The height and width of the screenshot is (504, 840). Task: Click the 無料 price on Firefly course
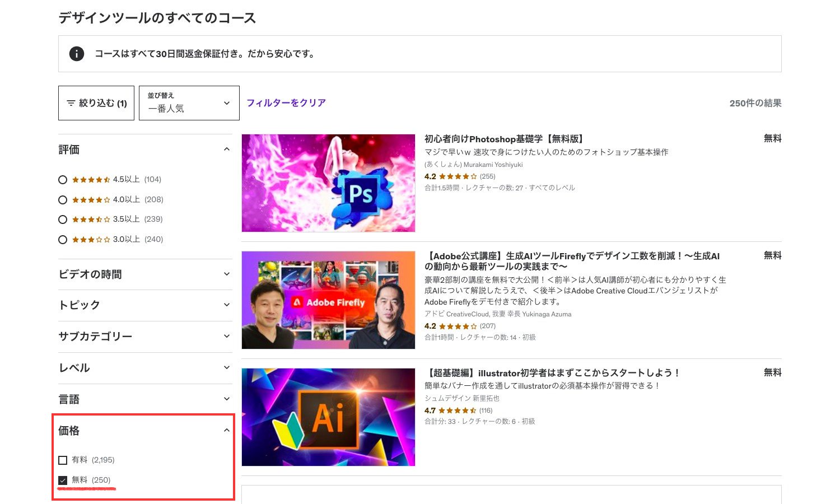(773, 255)
